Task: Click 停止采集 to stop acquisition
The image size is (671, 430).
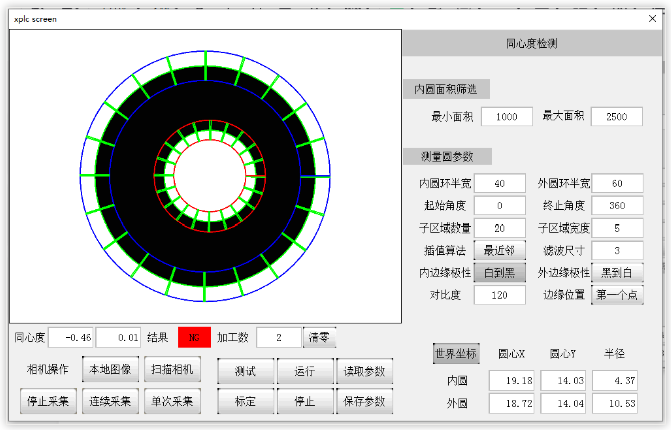Action: click(46, 401)
